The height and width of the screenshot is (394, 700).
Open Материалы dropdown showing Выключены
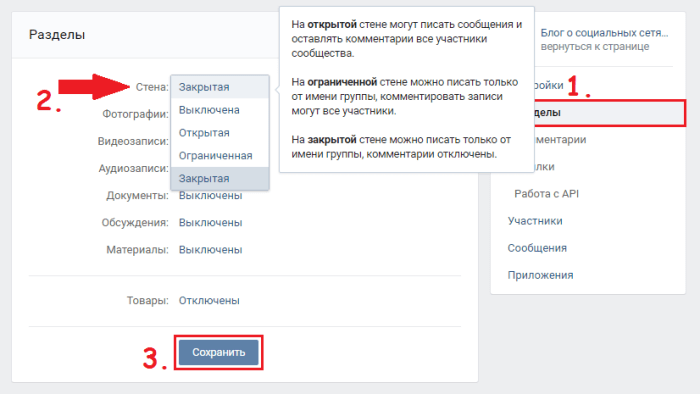click(x=210, y=250)
